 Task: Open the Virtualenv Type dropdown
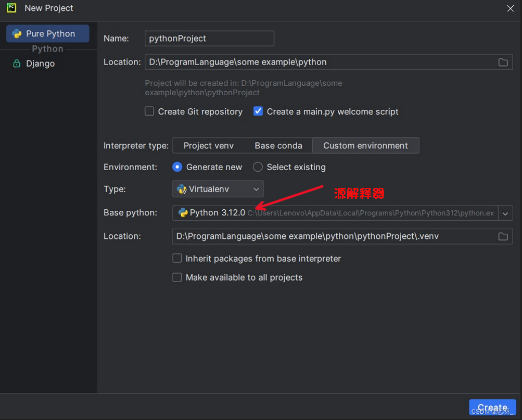[218, 189]
